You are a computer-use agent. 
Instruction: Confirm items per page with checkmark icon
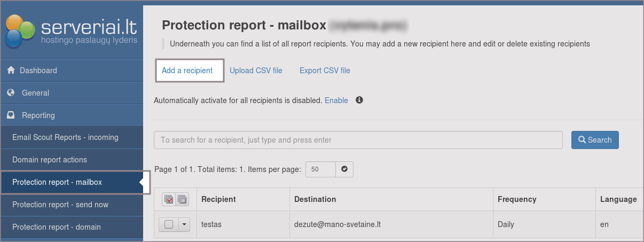point(344,169)
